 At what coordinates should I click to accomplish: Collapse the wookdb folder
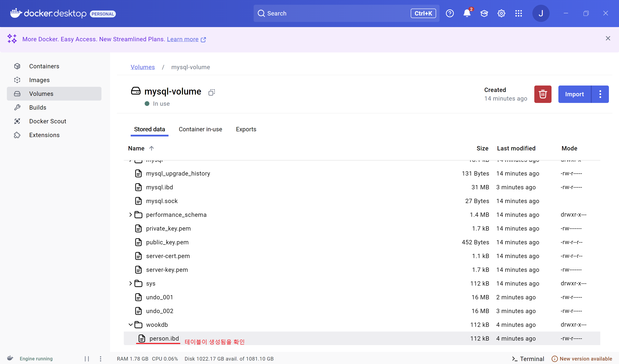click(x=130, y=325)
